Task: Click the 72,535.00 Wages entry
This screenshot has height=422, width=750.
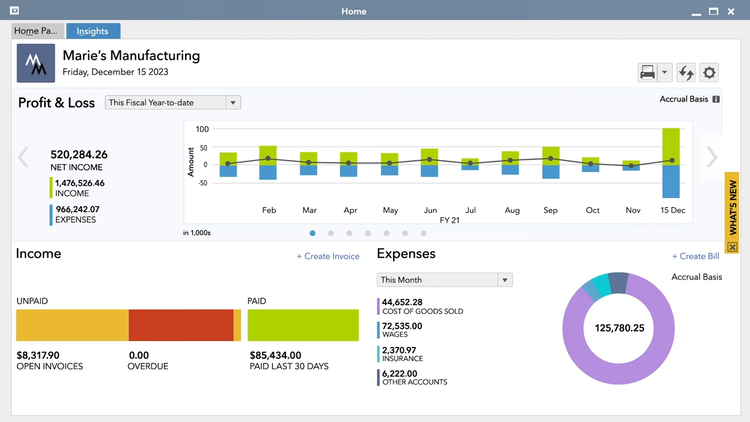Action: pos(402,330)
